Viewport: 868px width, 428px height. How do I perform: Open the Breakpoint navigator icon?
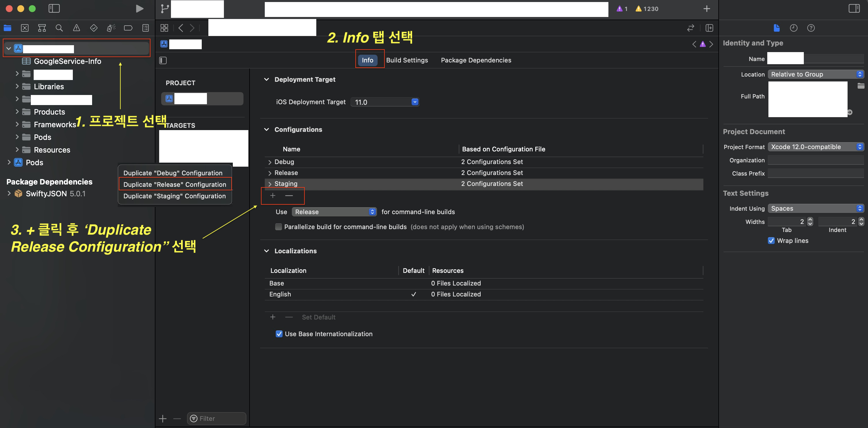128,28
